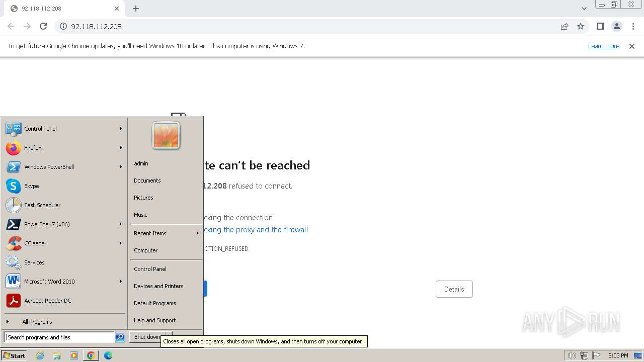644x362 pixels.
Task: Open Windows PowerShell from Start menu
Action: click(x=64, y=167)
